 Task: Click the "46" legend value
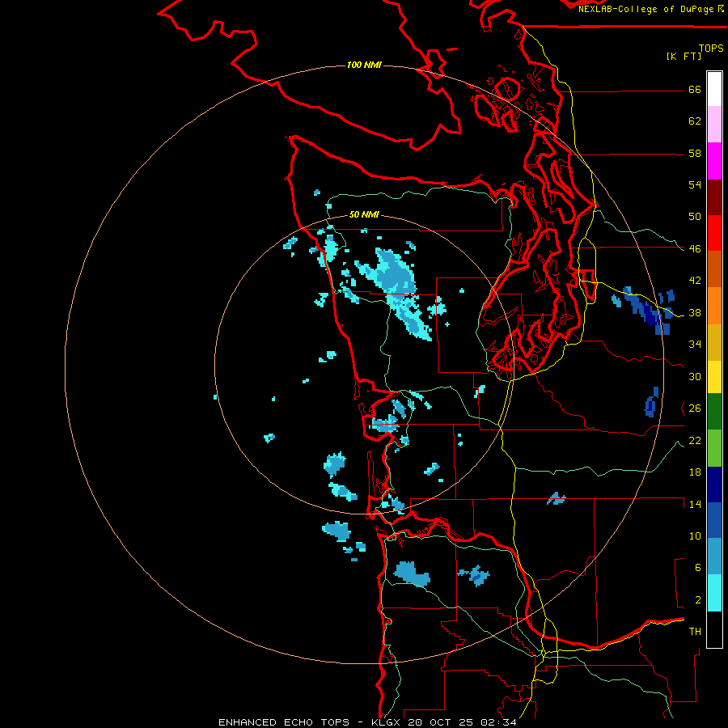pyautogui.click(x=695, y=249)
